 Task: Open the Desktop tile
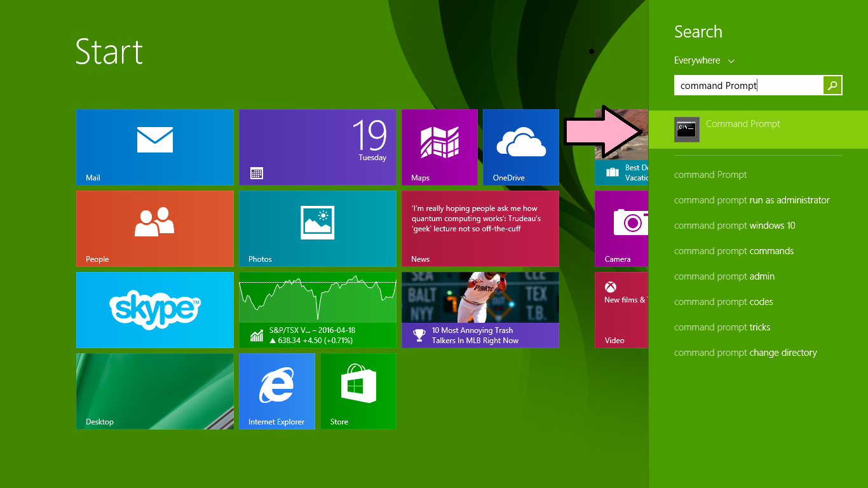coord(155,391)
